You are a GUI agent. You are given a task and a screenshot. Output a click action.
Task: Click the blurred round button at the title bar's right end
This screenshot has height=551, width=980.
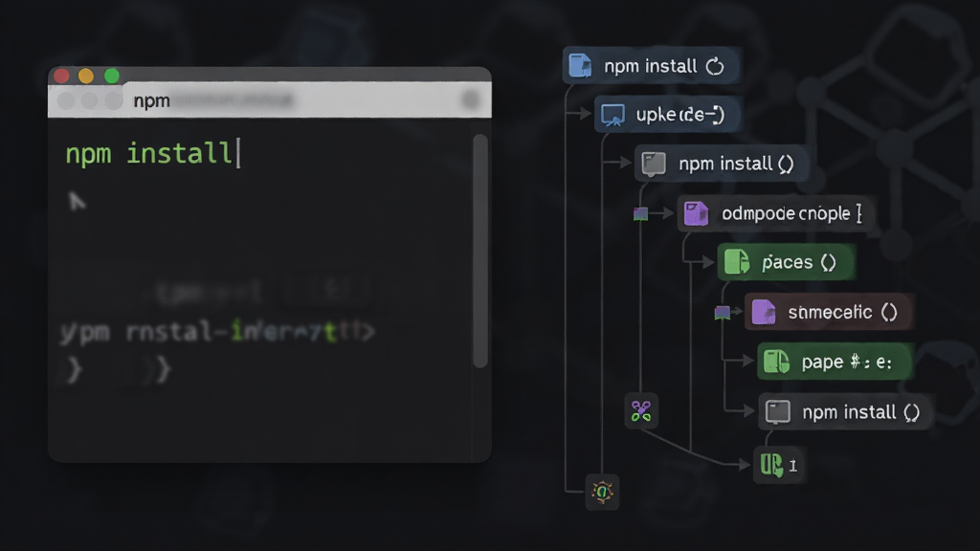coord(471,99)
